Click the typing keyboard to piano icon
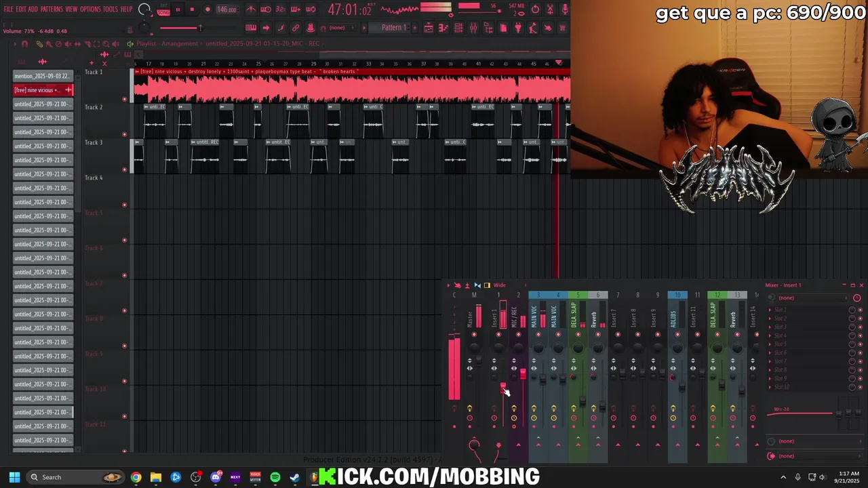868x488 pixels. coord(251,28)
